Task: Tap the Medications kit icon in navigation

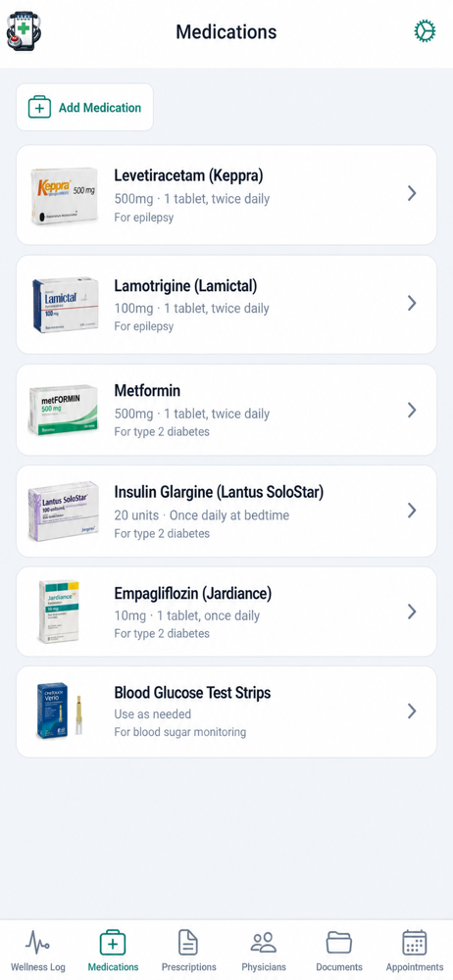Action: click(x=113, y=942)
